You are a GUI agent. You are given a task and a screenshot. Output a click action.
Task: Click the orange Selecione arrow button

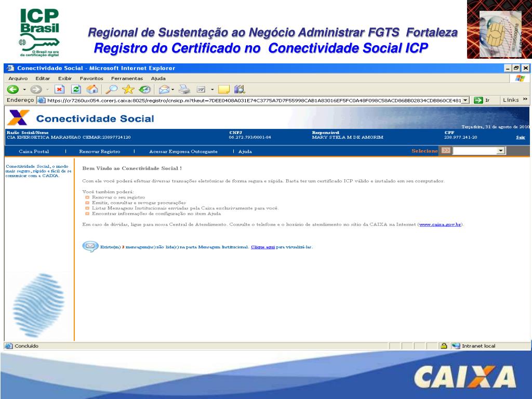tap(446, 151)
